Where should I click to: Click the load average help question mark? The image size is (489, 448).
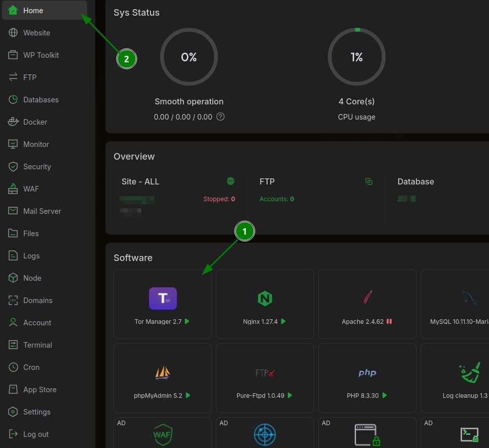point(220,117)
